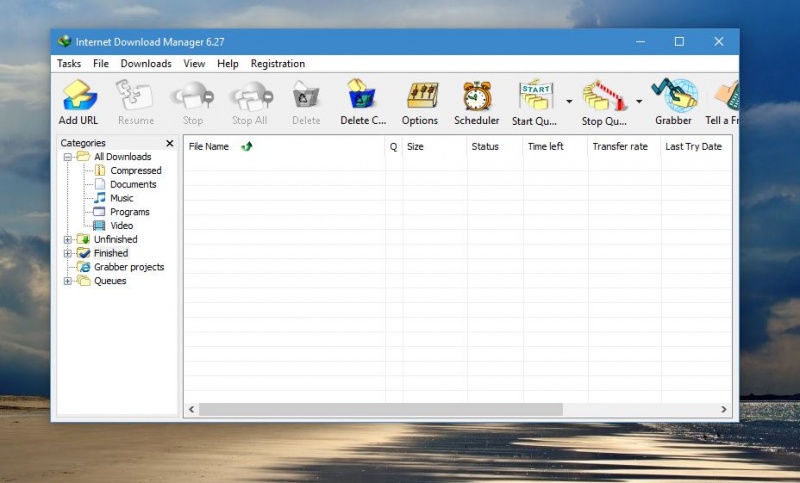Viewport: 800px width, 483px height.
Task: Open the Options settings icon
Action: pyautogui.click(x=420, y=96)
